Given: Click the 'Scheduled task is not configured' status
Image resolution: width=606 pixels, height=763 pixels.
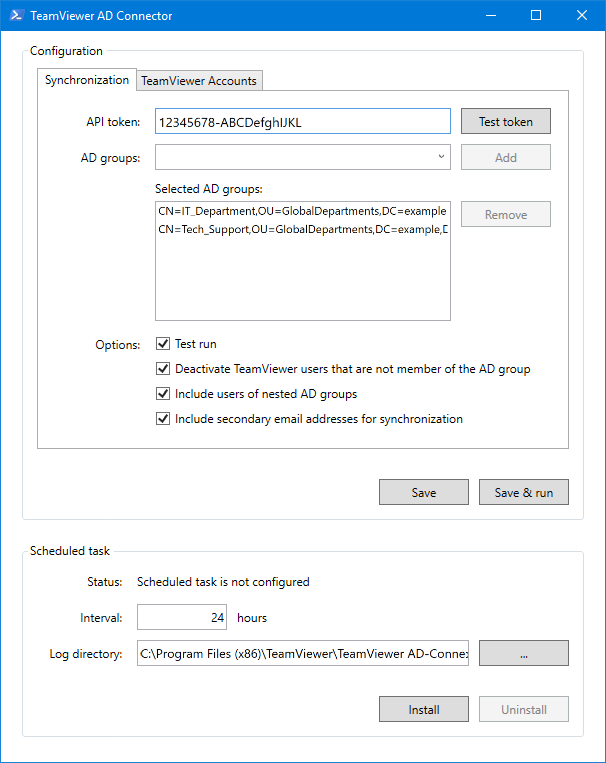Looking at the screenshot, I should [223, 581].
